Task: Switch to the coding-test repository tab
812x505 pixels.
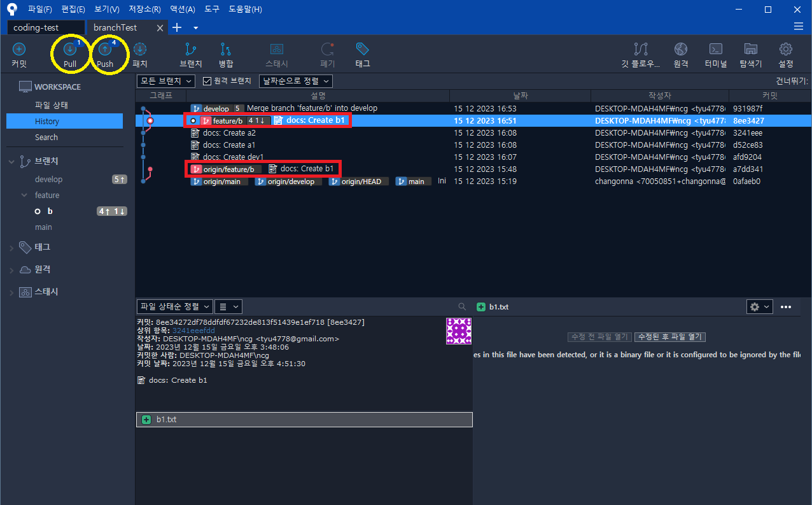Action: (x=45, y=27)
